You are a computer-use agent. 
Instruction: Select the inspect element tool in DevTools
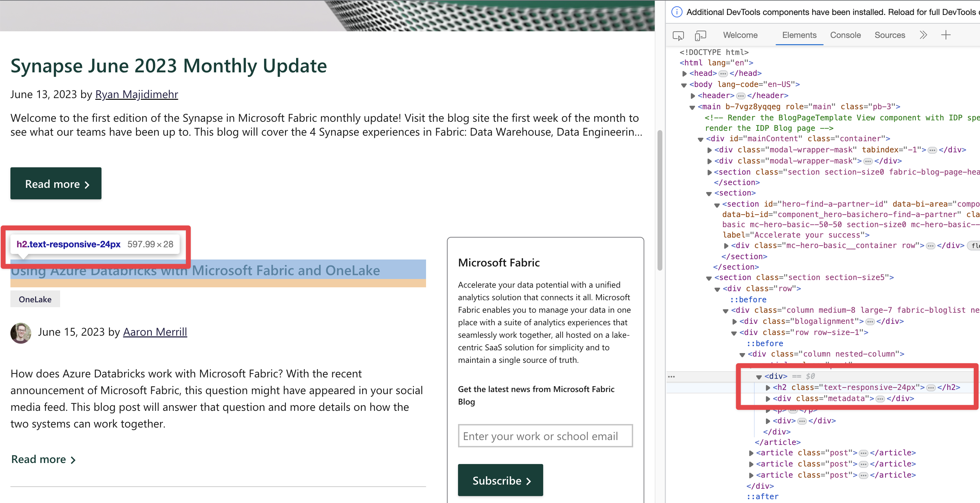(678, 35)
